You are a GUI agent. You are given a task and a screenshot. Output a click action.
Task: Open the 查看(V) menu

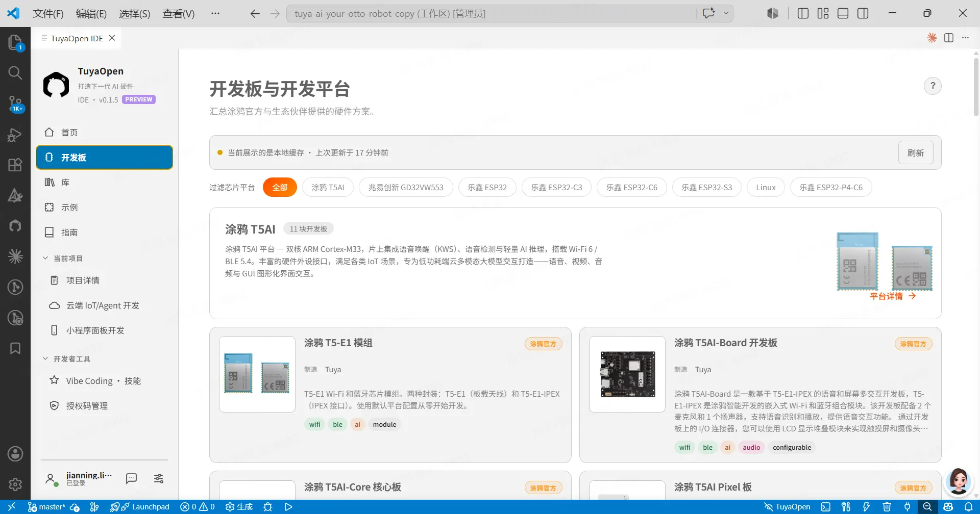click(179, 13)
